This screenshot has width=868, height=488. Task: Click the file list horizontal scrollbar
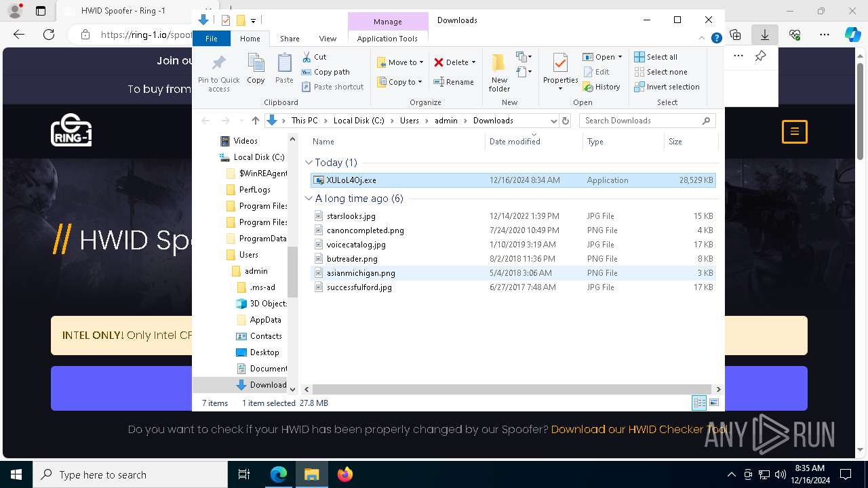(x=513, y=389)
